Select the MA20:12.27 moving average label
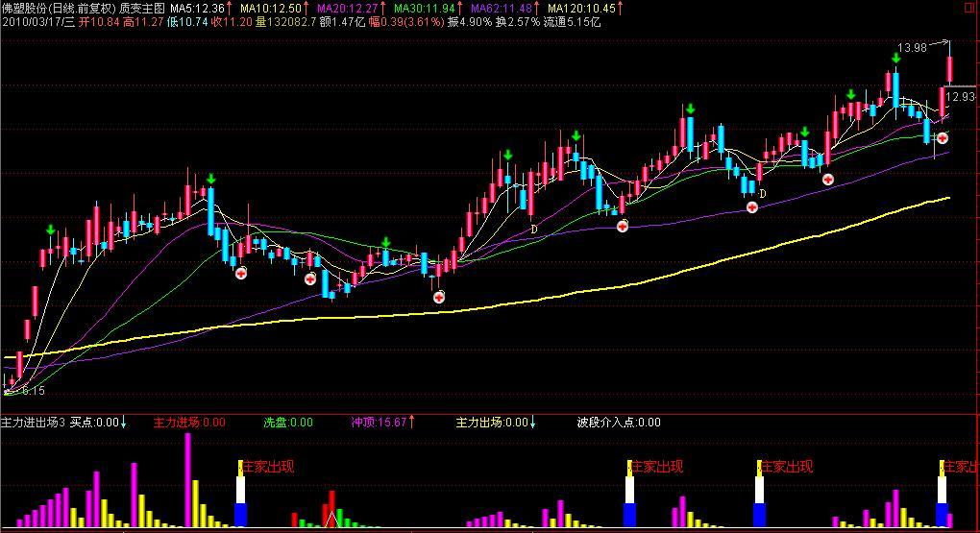Viewport: 980px width, 533px height. [348, 8]
